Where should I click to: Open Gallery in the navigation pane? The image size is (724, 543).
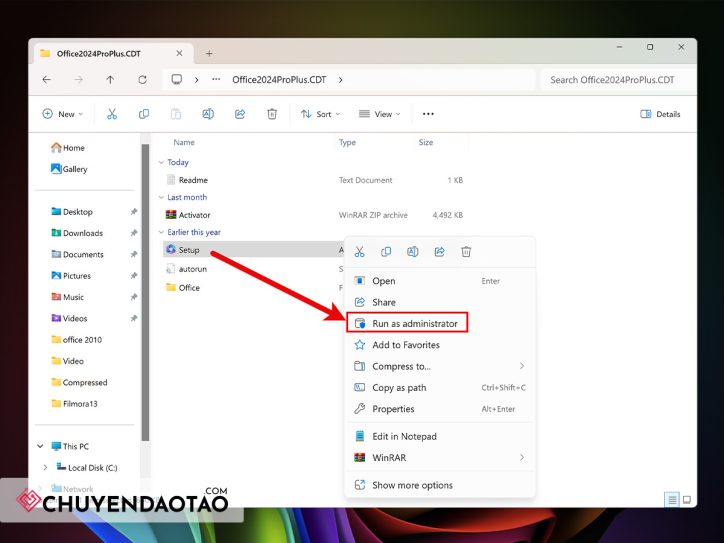(x=69, y=169)
